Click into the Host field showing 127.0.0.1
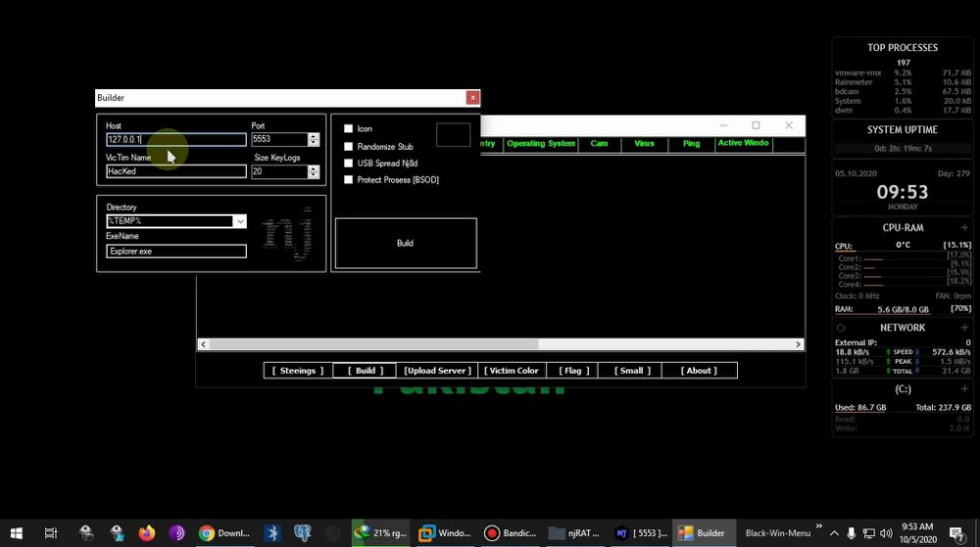 [x=176, y=139]
